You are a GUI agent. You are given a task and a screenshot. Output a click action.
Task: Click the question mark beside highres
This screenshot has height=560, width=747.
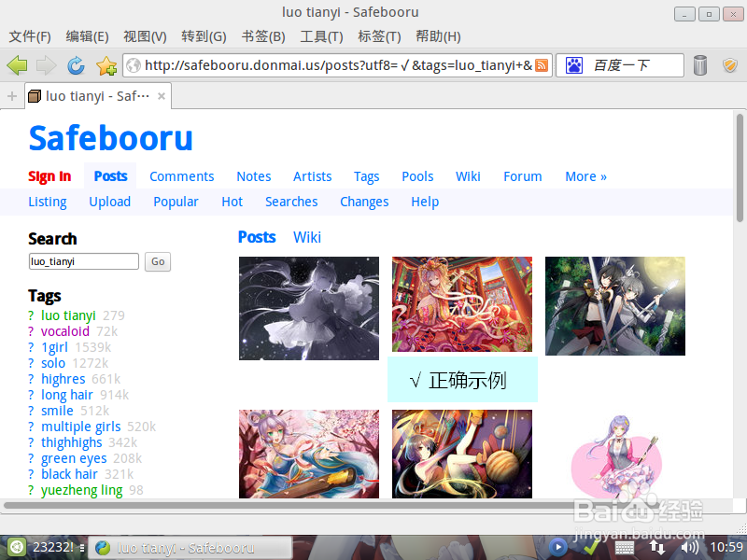pos(31,379)
